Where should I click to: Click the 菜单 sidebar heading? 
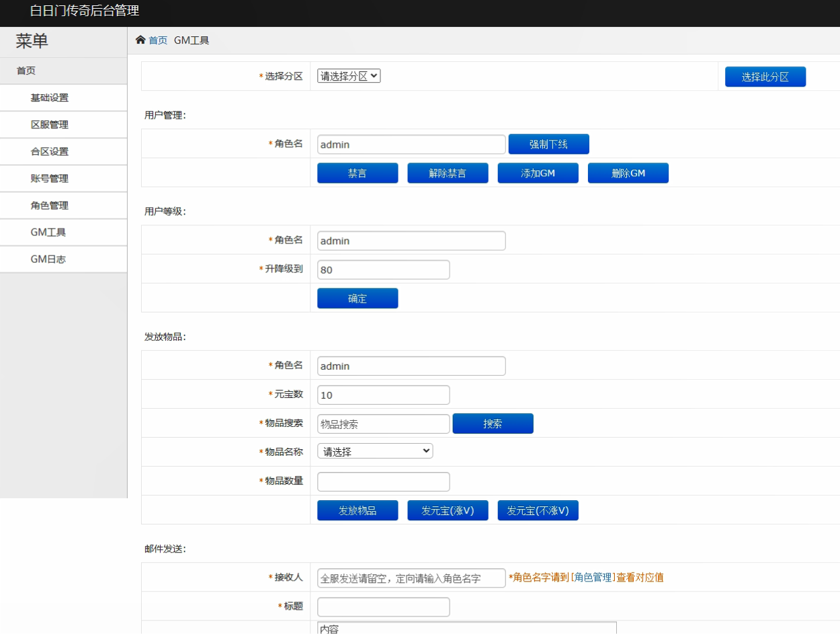(32, 41)
